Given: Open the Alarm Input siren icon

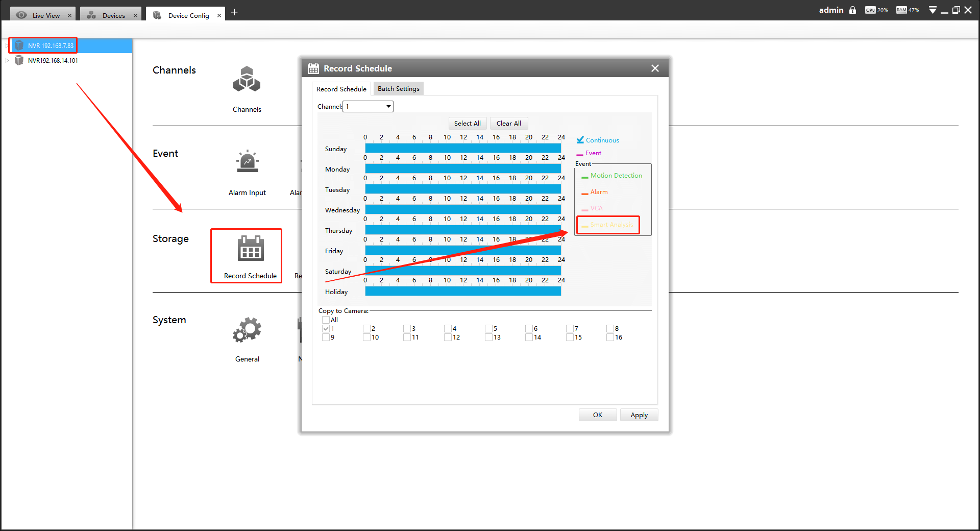Looking at the screenshot, I should pos(247,161).
